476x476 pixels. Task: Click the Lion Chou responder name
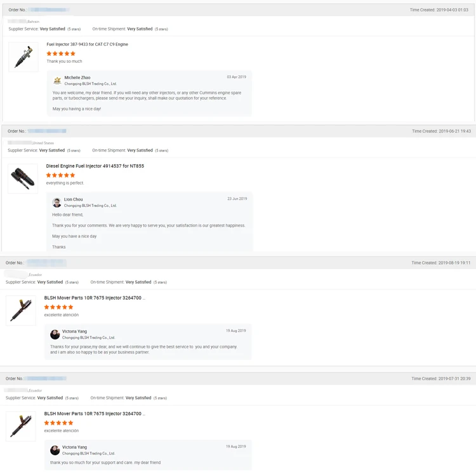tap(73, 199)
